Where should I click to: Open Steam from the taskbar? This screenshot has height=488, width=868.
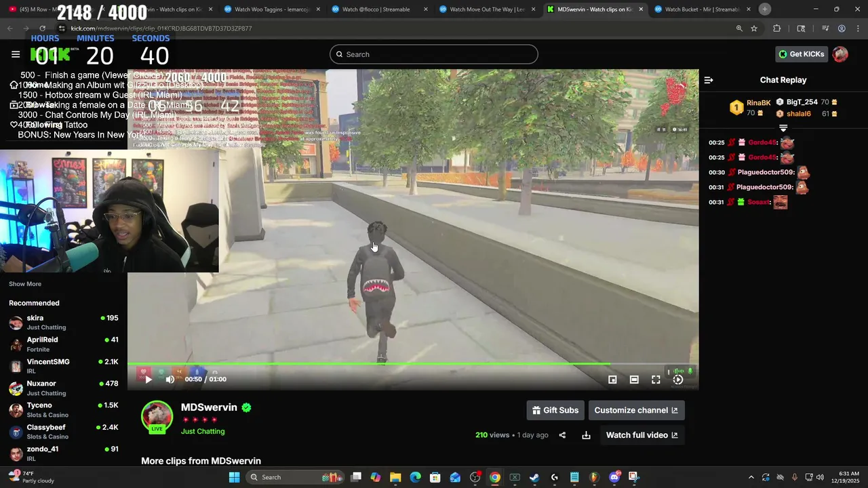click(x=534, y=477)
